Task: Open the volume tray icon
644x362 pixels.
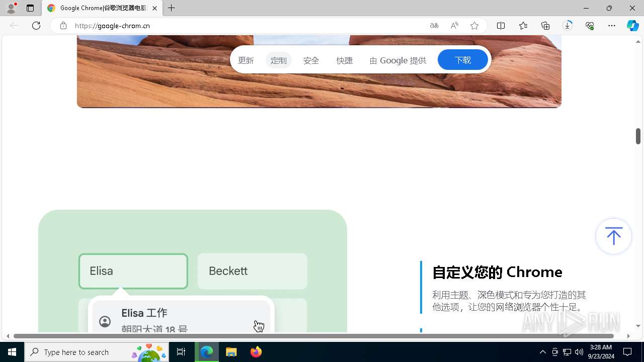Action: [x=579, y=352]
